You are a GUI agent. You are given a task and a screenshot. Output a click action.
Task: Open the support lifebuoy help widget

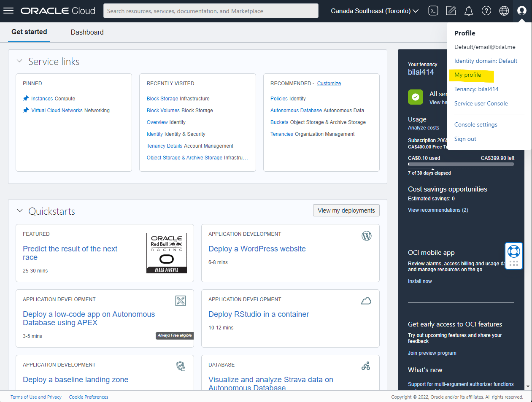514,251
